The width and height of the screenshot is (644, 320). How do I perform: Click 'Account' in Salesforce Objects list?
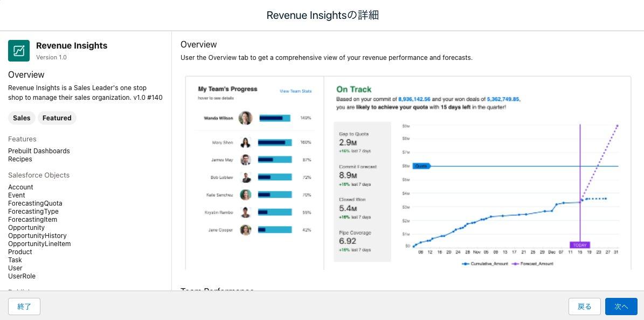point(20,187)
